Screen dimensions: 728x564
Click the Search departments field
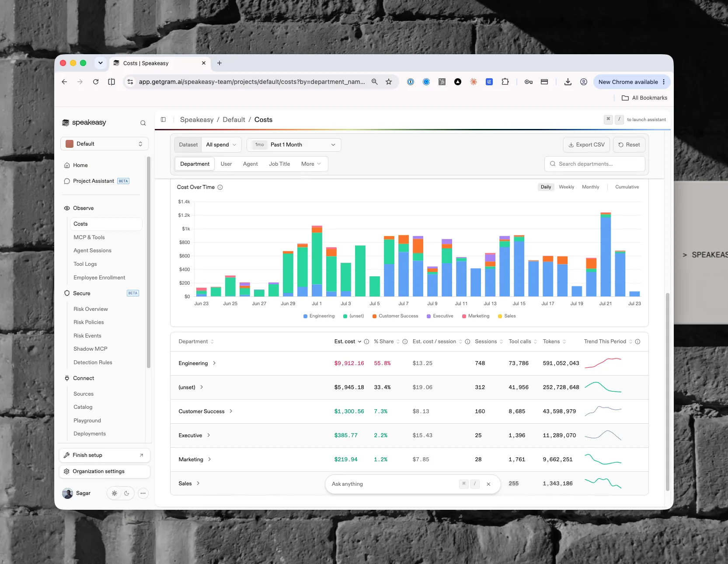pyautogui.click(x=595, y=164)
